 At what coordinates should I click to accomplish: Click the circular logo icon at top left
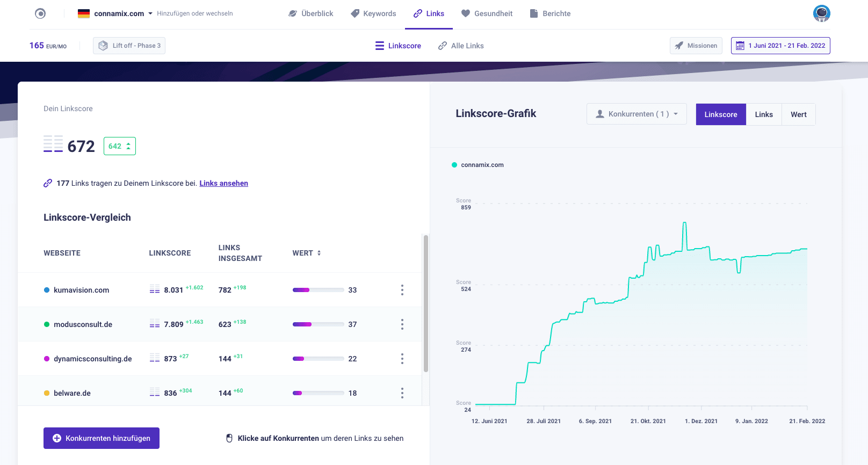click(40, 13)
